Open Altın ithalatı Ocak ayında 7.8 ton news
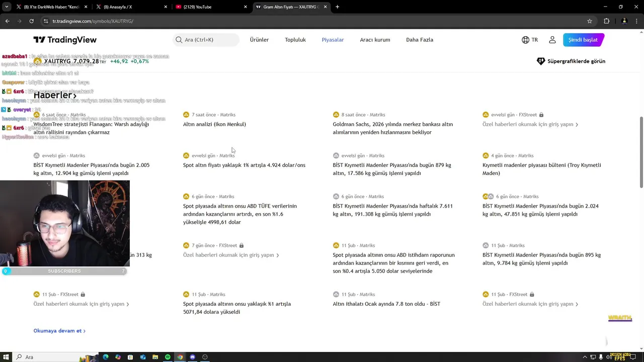The width and height of the screenshot is (644, 362). (386, 304)
